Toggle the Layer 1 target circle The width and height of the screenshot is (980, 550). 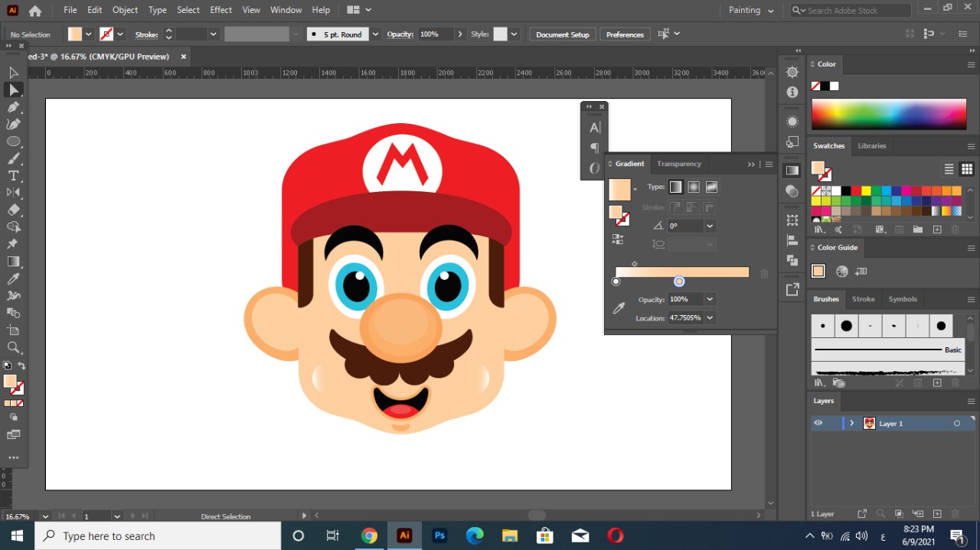coord(957,423)
